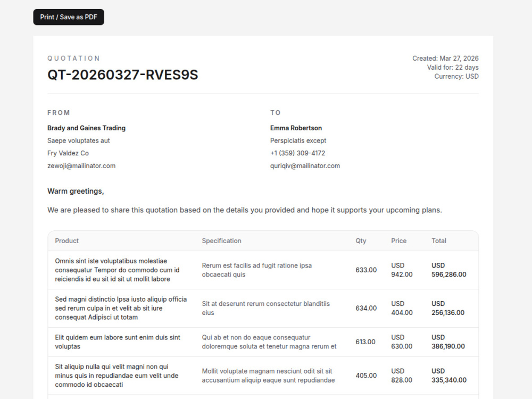
Task: Click specification 'Sit at deserunt rerum consectetur'
Action: 265,308
